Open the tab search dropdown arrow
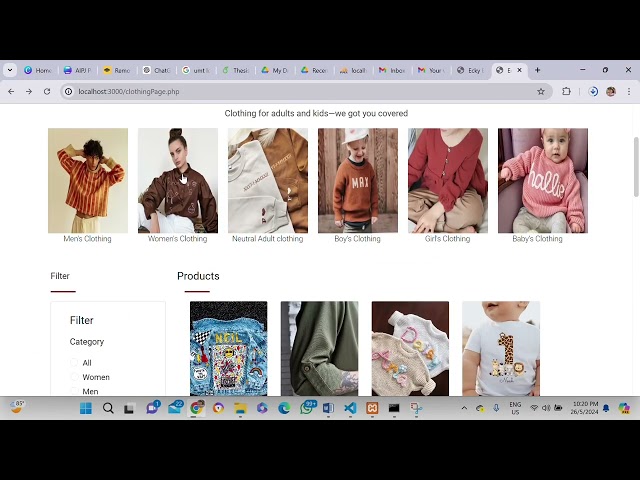Viewport: 640px width, 480px height. click(10, 70)
